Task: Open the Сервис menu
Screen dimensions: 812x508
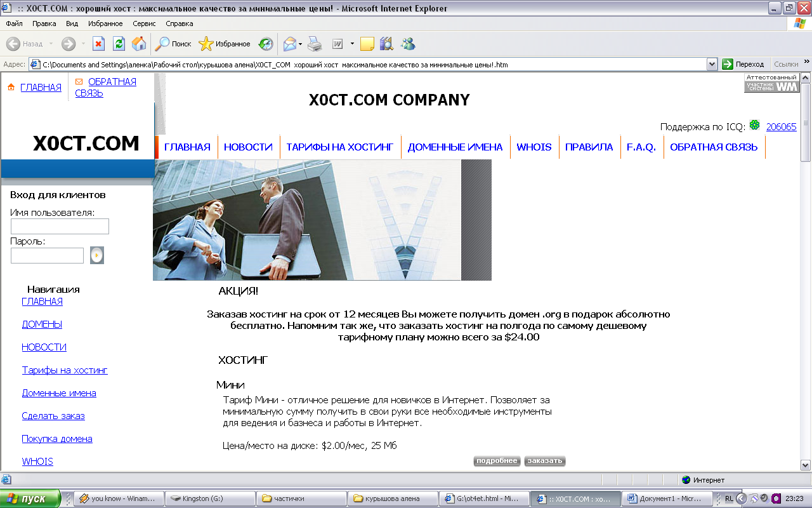Action: [145, 23]
